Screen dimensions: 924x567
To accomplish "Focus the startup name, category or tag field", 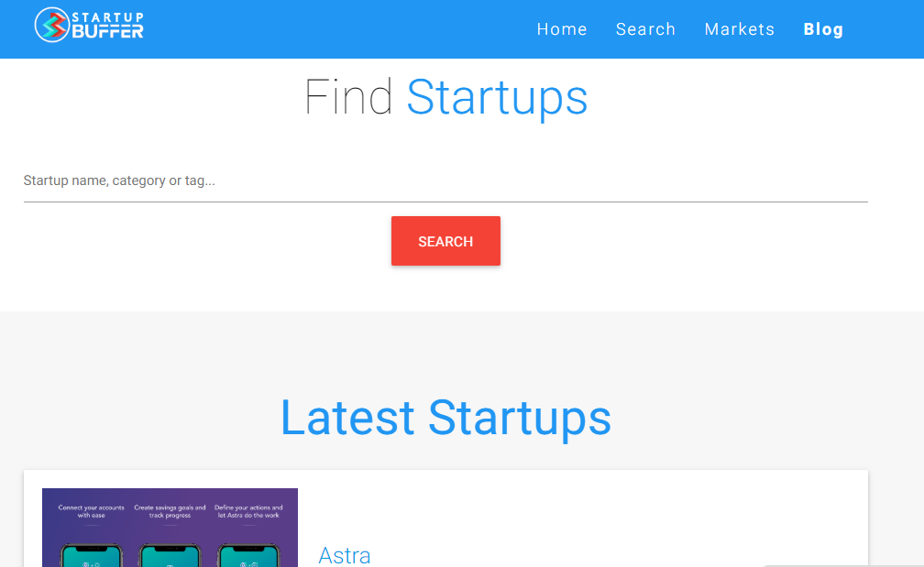I will pyautogui.click(x=445, y=180).
